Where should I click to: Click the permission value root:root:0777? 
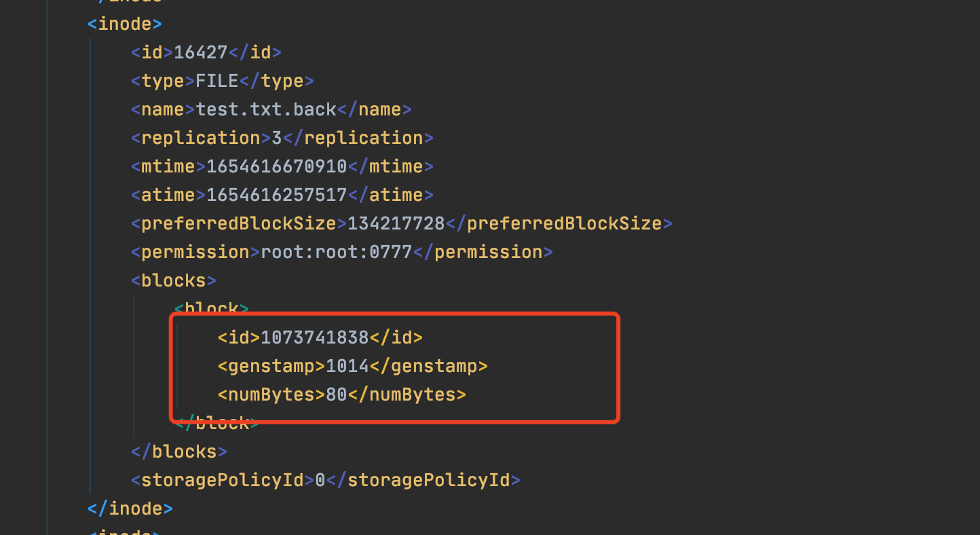point(337,252)
